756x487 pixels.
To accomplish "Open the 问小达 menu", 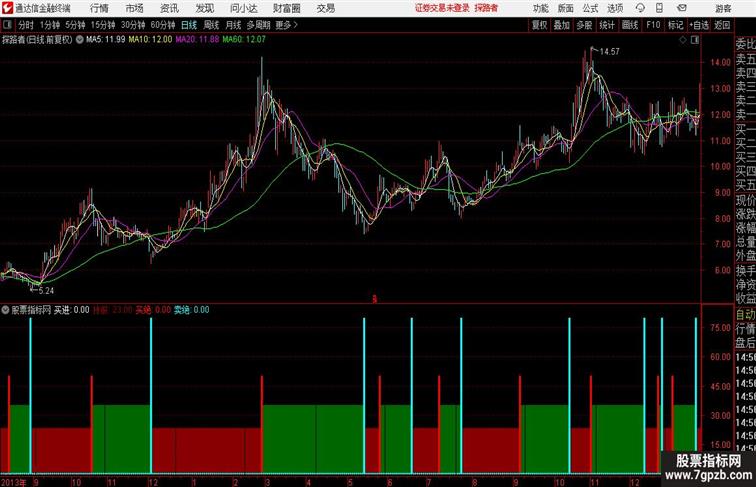I will pyautogui.click(x=244, y=8).
